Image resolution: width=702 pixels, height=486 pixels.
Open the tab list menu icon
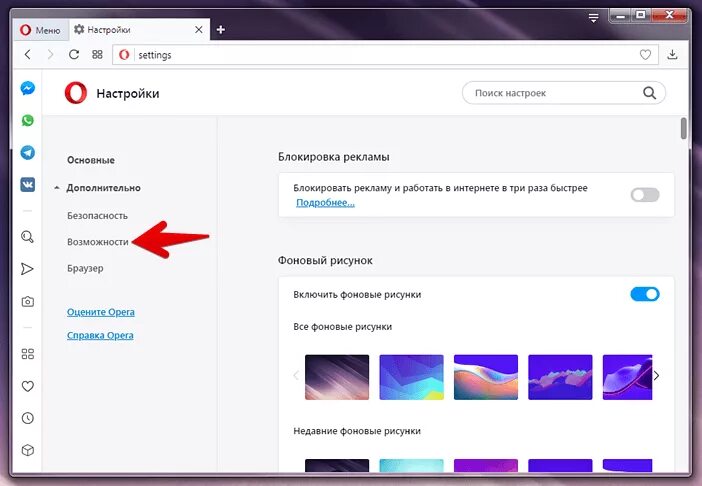tap(593, 18)
